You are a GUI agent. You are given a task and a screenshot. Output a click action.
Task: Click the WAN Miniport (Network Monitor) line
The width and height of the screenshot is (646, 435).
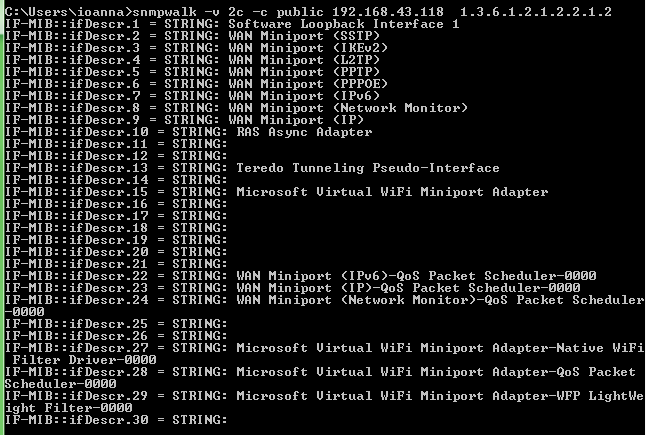pyautogui.click(x=236, y=108)
